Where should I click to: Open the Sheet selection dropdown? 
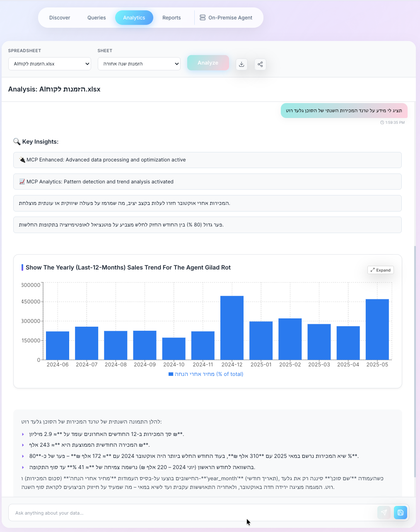pyautogui.click(x=139, y=64)
